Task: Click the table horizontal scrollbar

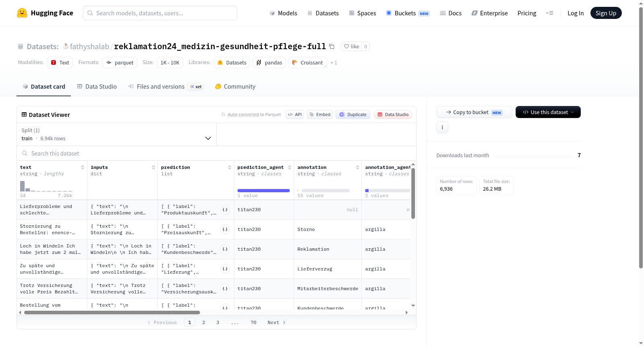Action: click(112, 312)
